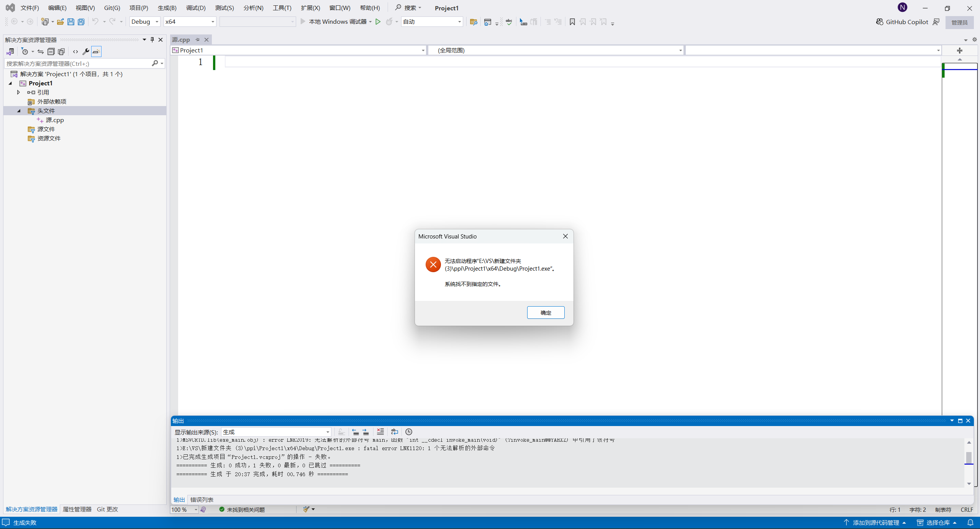The image size is (980, 529).
Task: Click line 1 in the code editor
Action: pos(582,62)
